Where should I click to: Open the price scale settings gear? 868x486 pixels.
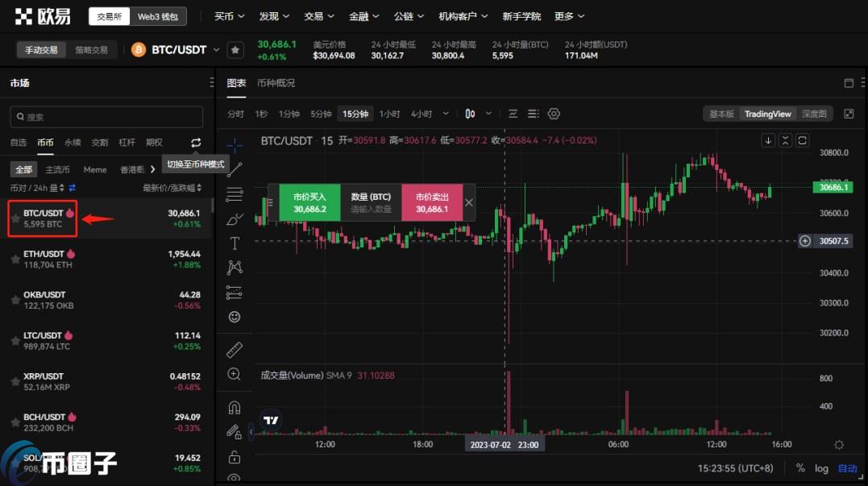(x=839, y=445)
